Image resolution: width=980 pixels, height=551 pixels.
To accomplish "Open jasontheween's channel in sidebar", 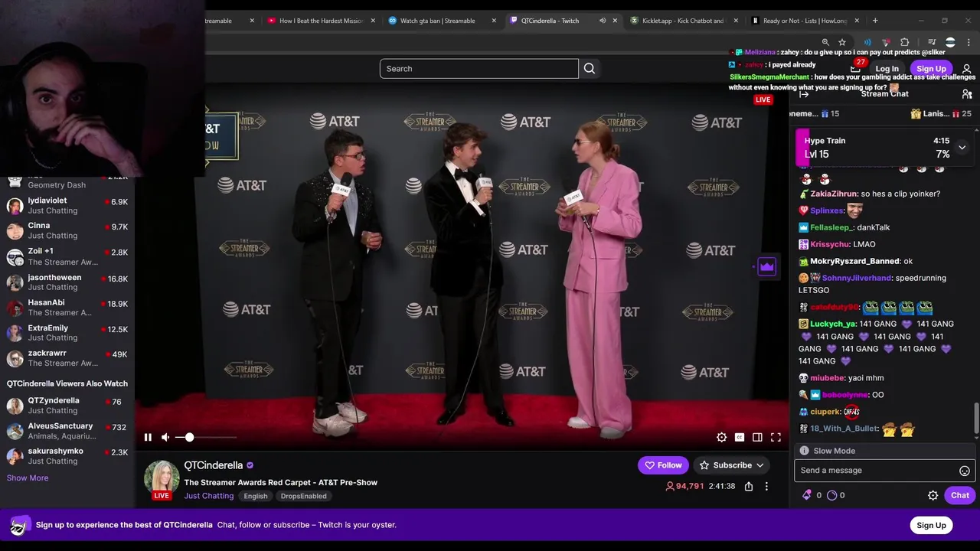I will [x=67, y=282].
